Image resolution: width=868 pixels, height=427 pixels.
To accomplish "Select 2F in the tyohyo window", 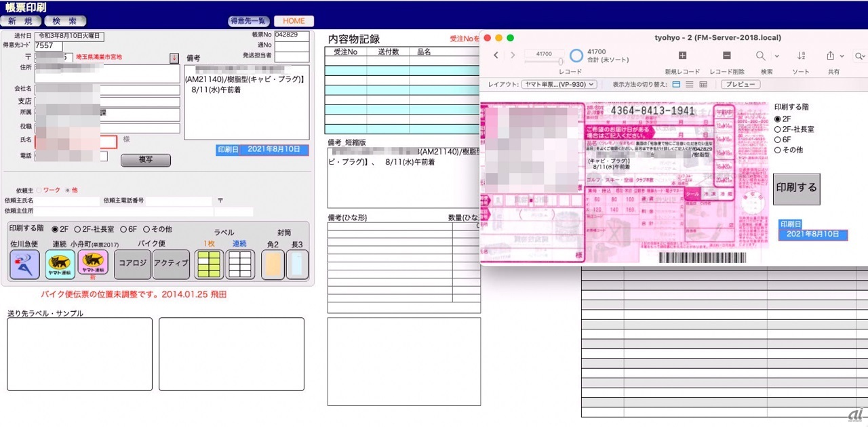I will coord(778,119).
